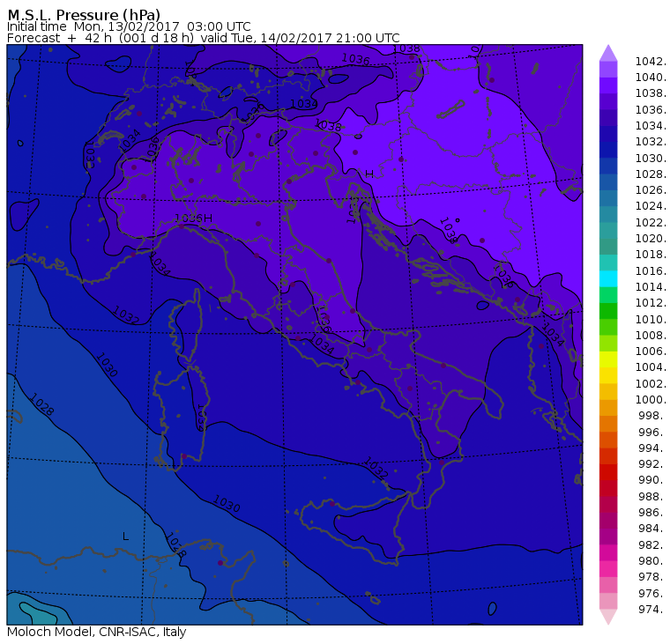
Task: Click the legend value '1024.'
Action: point(651,206)
